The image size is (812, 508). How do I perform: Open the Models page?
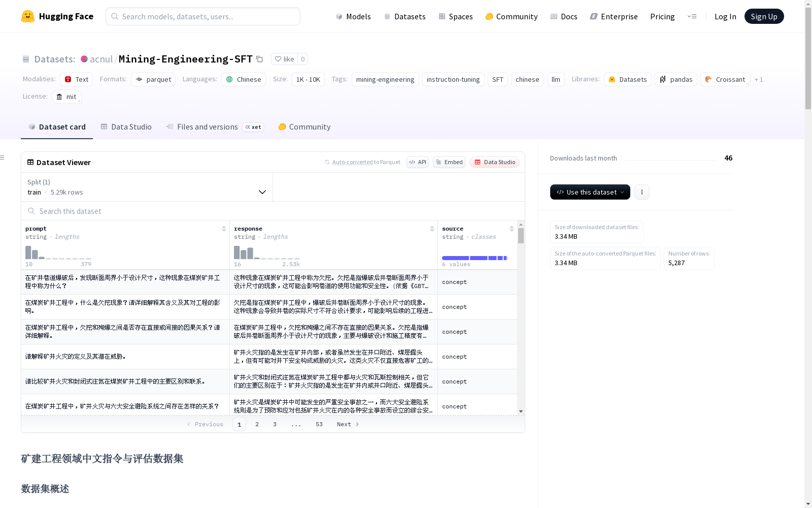[353, 16]
